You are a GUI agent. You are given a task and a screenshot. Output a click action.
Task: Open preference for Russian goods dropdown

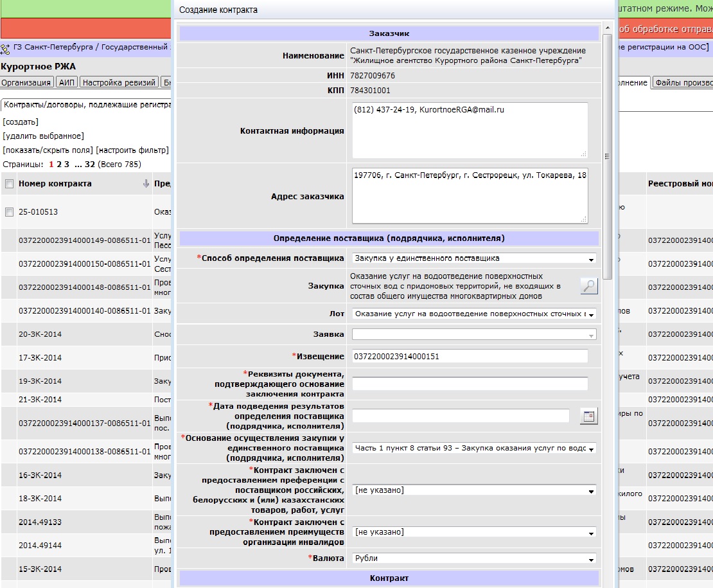(x=474, y=490)
